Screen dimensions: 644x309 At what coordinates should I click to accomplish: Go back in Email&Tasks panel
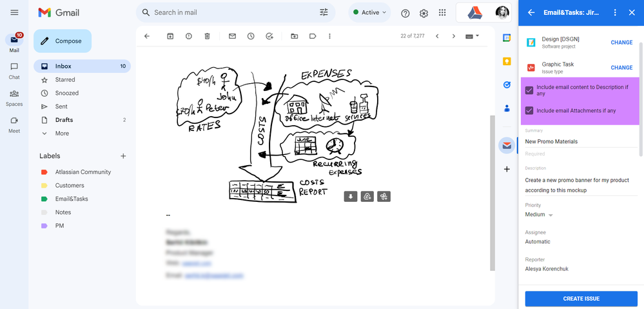tap(531, 12)
